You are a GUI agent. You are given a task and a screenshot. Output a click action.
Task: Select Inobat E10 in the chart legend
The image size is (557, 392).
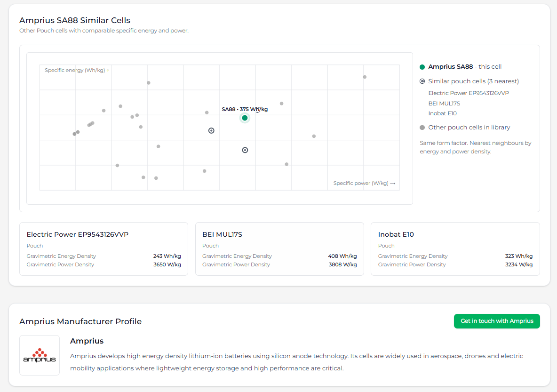442,113
